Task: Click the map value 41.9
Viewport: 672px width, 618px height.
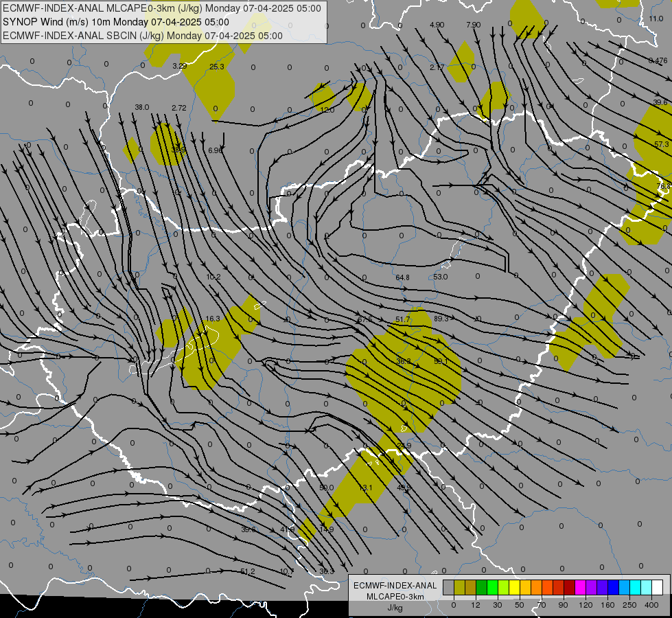Action: (287, 529)
